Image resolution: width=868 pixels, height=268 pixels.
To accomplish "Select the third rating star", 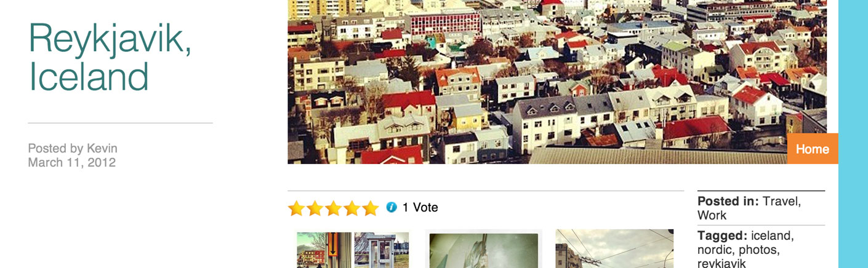I will (333, 208).
